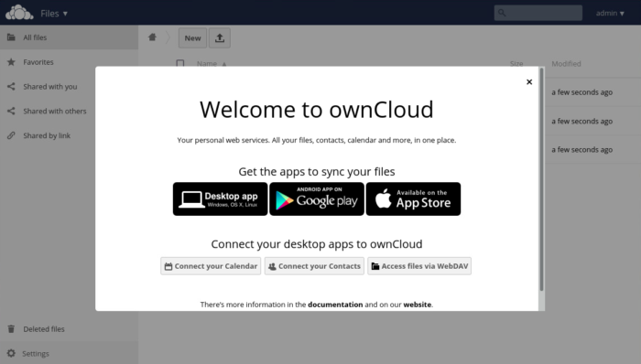Open the Google Play Android app badge

(x=317, y=199)
